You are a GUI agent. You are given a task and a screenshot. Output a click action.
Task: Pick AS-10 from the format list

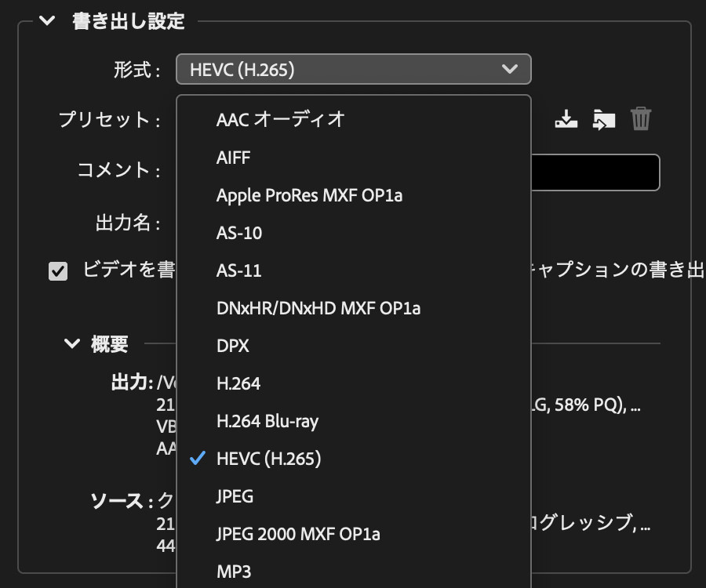(x=238, y=233)
